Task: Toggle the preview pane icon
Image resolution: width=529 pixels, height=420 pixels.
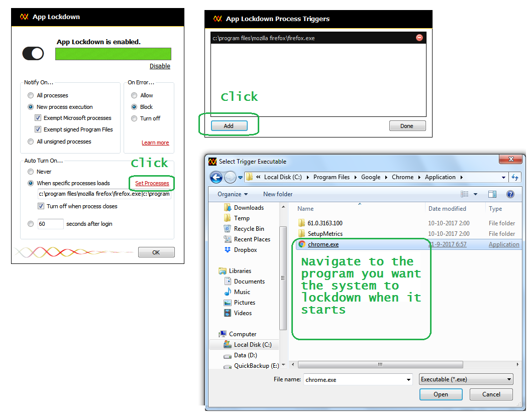Action: click(x=492, y=194)
